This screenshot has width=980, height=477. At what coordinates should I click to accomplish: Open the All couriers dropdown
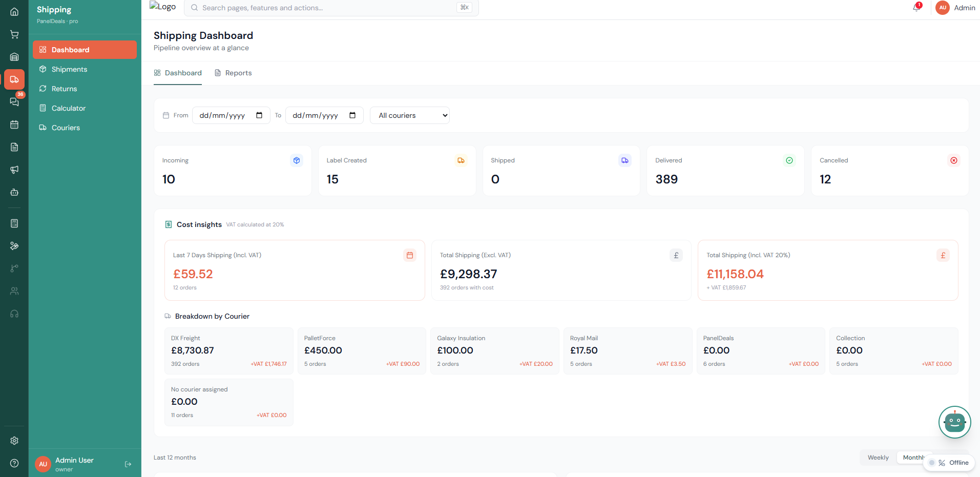tap(410, 115)
